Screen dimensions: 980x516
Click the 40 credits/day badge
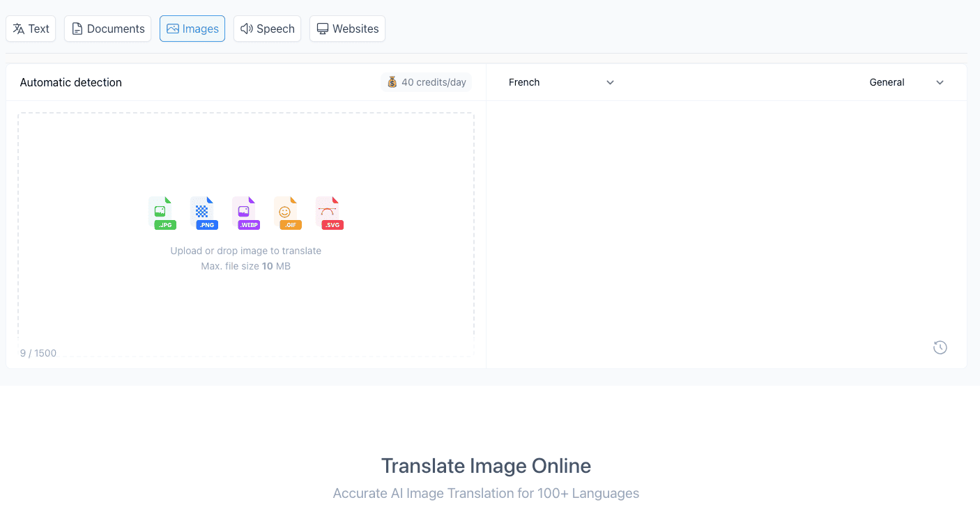pyautogui.click(x=426, y=81)
